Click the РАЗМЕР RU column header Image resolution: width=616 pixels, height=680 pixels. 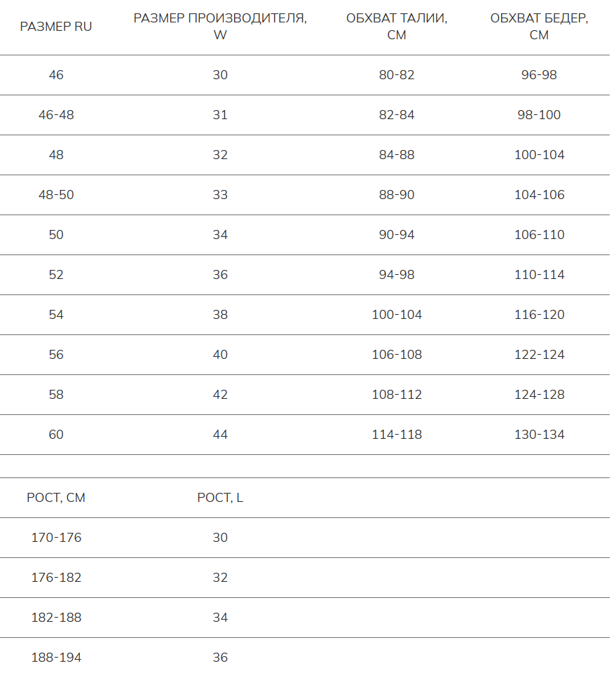[x=56, y=27]
